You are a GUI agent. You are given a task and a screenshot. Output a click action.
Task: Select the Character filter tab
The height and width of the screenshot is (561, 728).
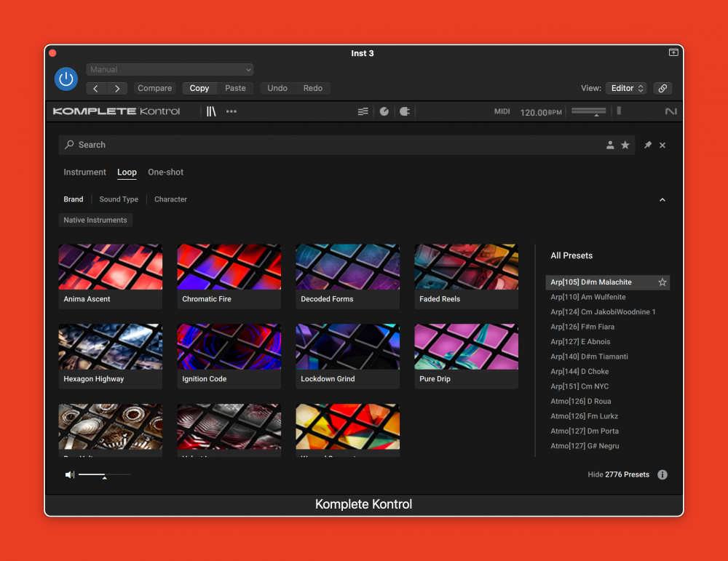(170, 199)
